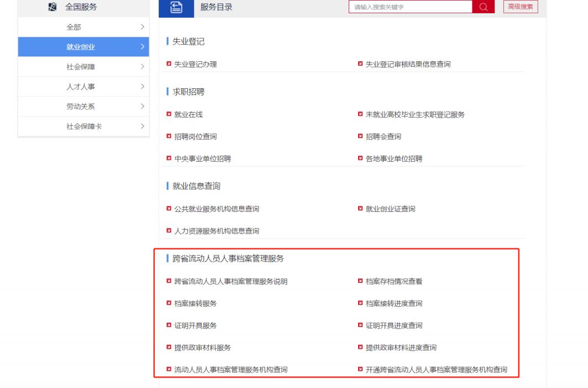
Task: Click the red arrow icon beside 失业登记办理
Action: (169, 64)
